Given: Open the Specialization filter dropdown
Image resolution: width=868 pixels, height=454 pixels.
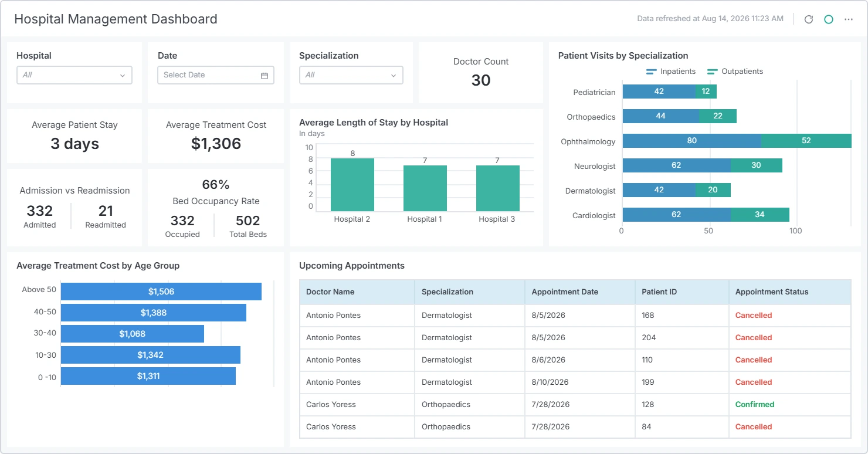Looking at the screenshot, I should coord(351,75).
